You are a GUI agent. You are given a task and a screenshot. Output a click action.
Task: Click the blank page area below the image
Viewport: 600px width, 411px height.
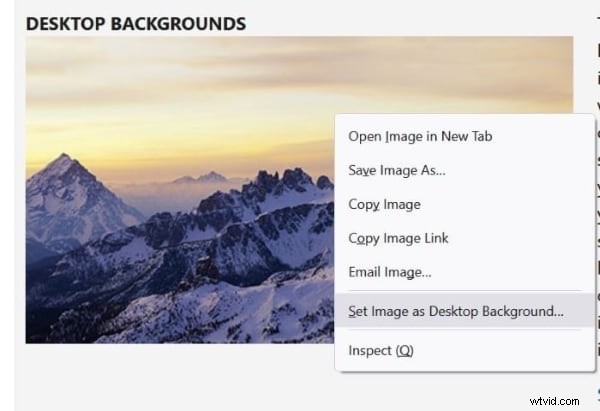[200, 375]
